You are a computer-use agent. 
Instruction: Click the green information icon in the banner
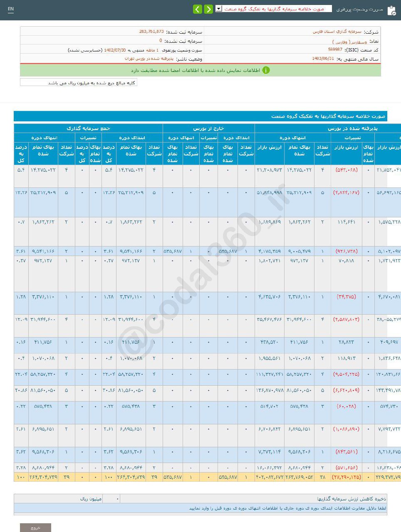266,71
